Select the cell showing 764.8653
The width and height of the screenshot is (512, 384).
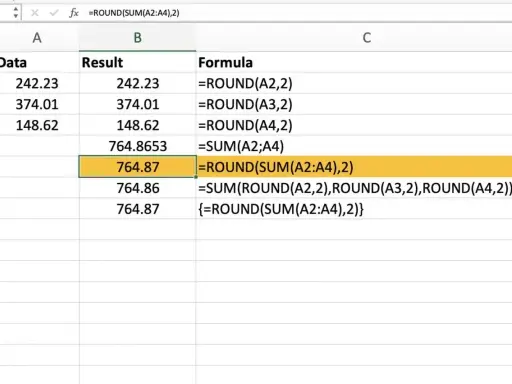(x=138, y=146)
